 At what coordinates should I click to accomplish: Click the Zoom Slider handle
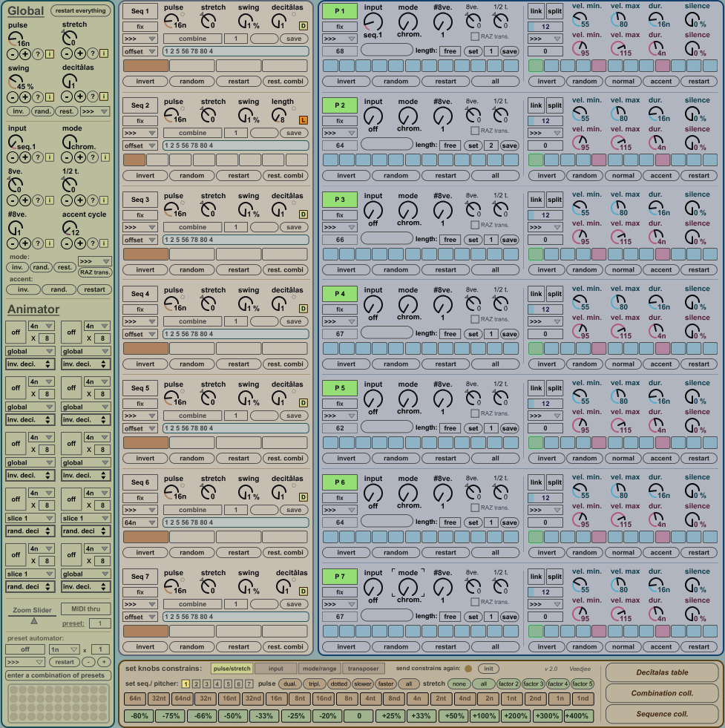tap(34, 620)
